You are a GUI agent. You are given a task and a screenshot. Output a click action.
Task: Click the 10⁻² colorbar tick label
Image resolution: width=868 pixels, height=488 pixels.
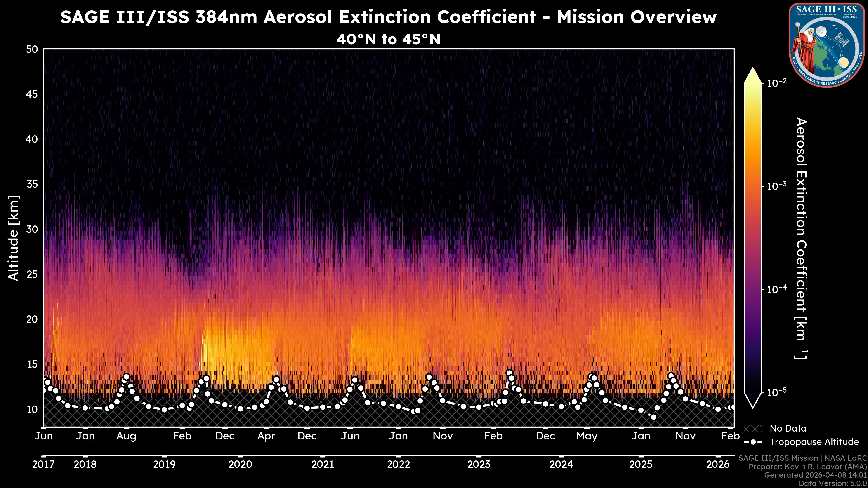(777, 83)
